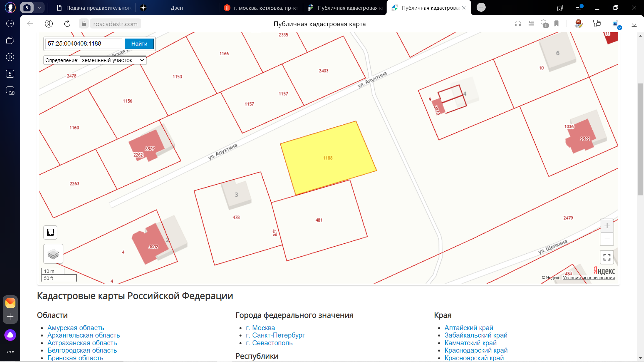Reload the page using refresh icon
Viewport: 644px width, 362px height.
point(67,23)
